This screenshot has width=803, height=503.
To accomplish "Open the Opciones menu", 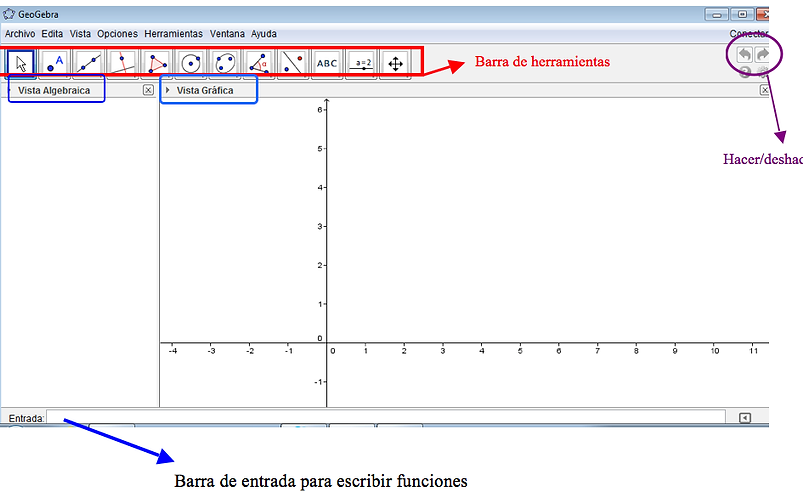I will click(117, 34).
